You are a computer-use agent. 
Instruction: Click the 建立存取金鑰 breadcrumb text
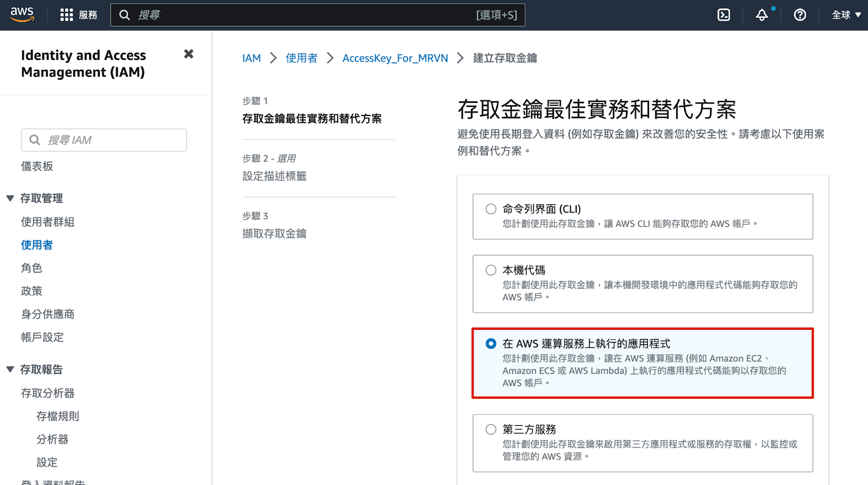click(505, 58)
